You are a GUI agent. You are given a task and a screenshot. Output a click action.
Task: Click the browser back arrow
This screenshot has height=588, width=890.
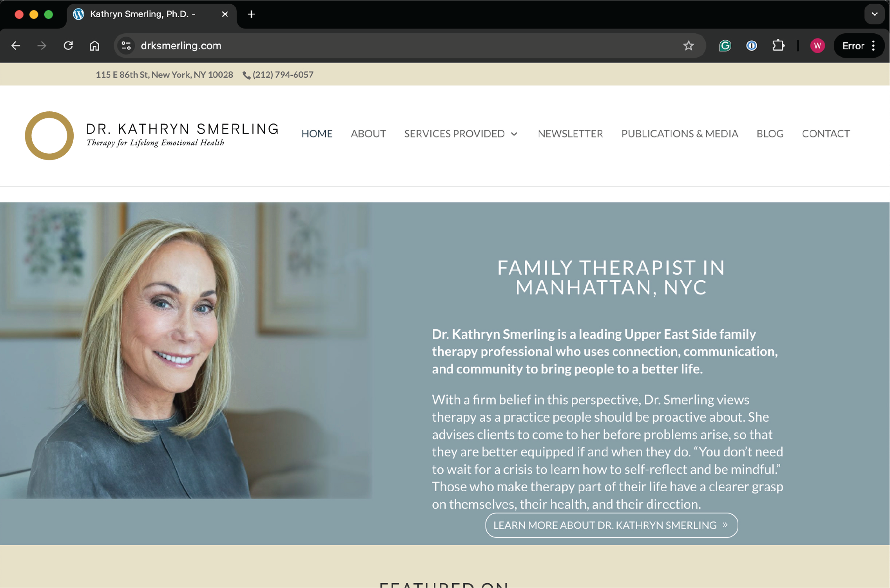(16, 46)
